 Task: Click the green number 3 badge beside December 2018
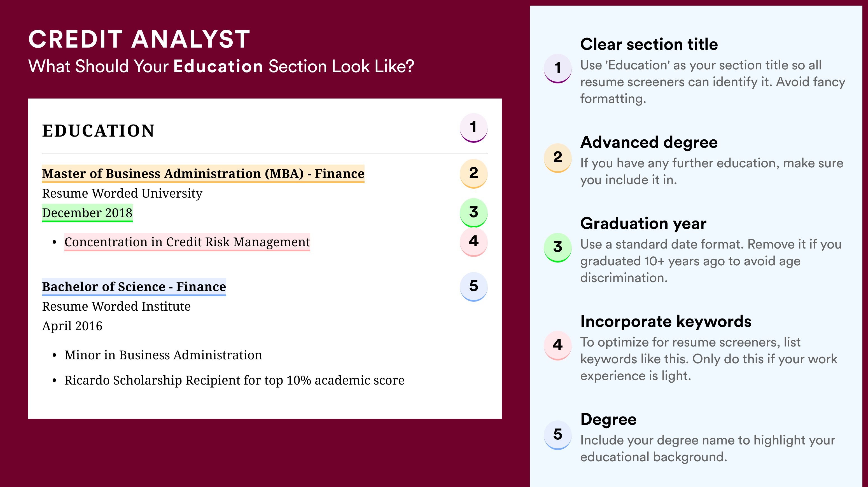(x=473, y=212)
